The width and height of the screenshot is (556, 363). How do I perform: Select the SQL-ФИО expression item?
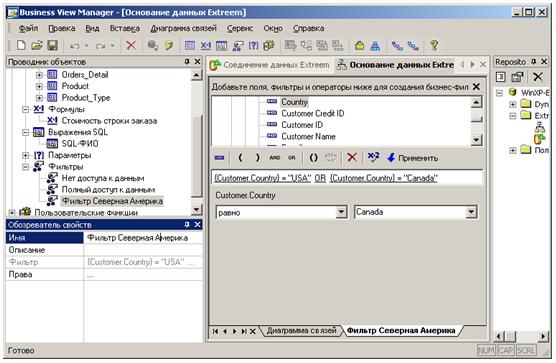click(x=80, y=144)
